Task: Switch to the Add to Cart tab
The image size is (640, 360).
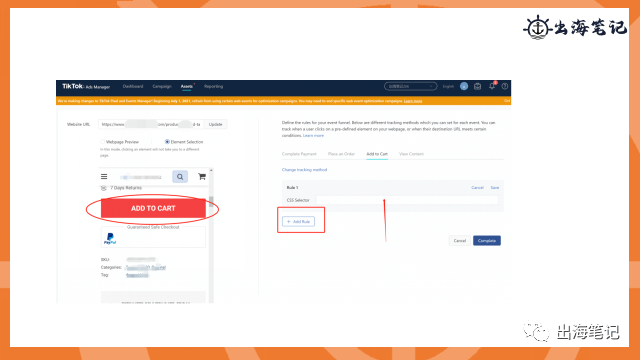Action: (x=377, y=154)
